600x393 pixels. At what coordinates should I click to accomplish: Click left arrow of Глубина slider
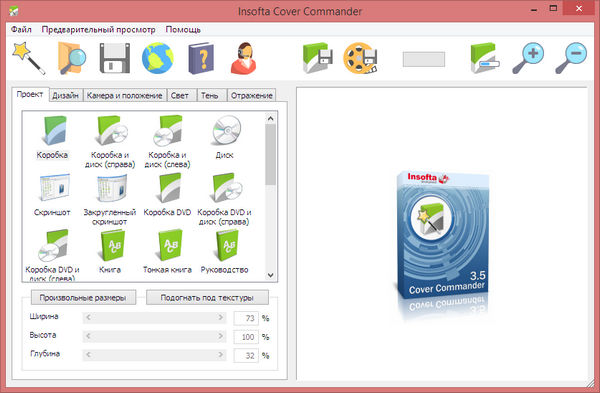(x=88, y=355)
